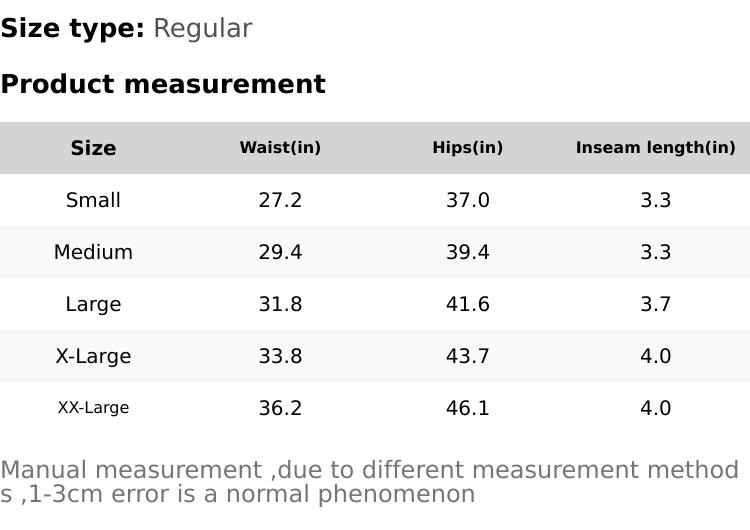Click the Small waist value 27.2
Image resolution: width=750 pixels, height=530 pixels.
[x=280, y=200]
